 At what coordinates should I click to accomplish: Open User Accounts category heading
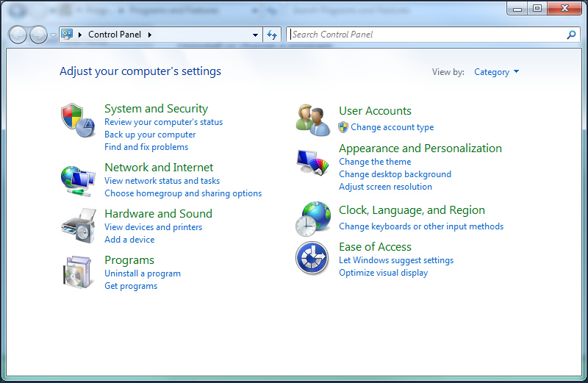pos(375,111)
